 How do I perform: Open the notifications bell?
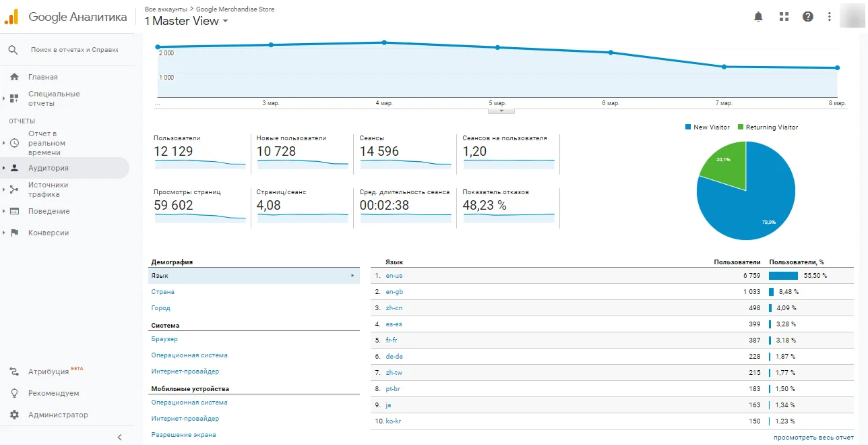click(x=758, y=17)
